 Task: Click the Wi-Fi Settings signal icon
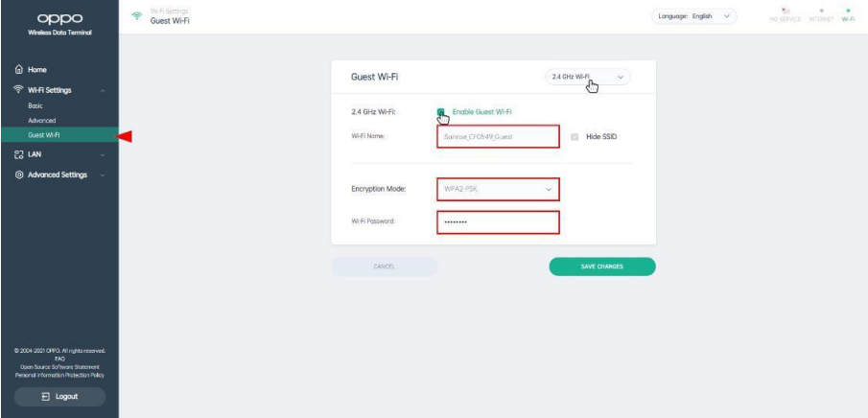(20, 90)
